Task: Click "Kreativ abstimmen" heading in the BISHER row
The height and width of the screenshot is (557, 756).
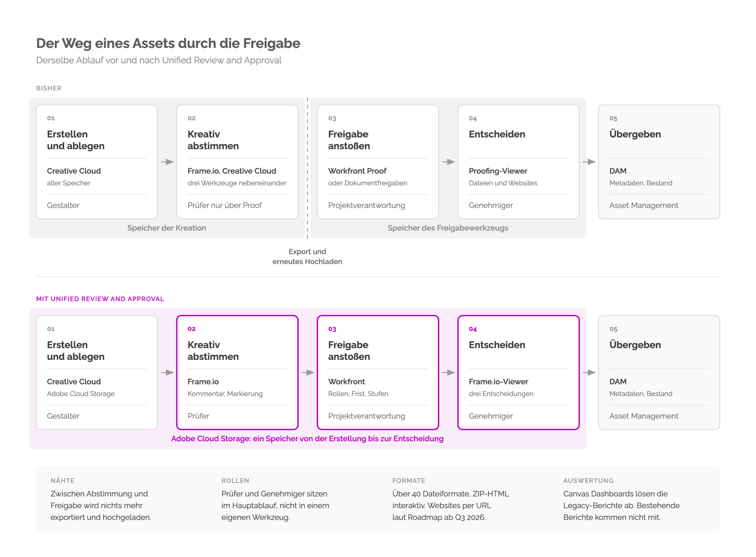Action: click(x=213, y=140)
